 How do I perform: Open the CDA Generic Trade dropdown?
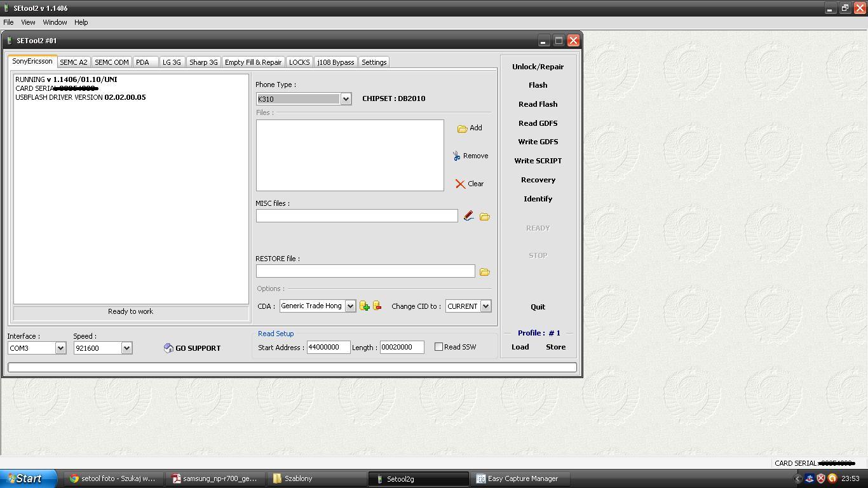click(350, 306)
